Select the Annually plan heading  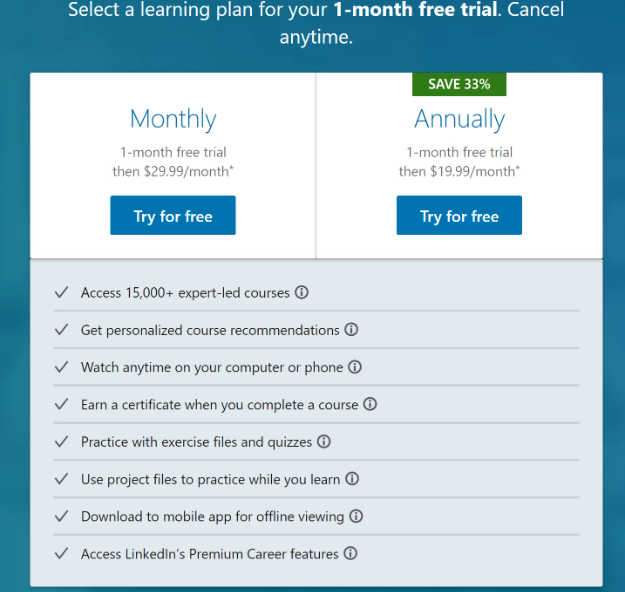459,119
